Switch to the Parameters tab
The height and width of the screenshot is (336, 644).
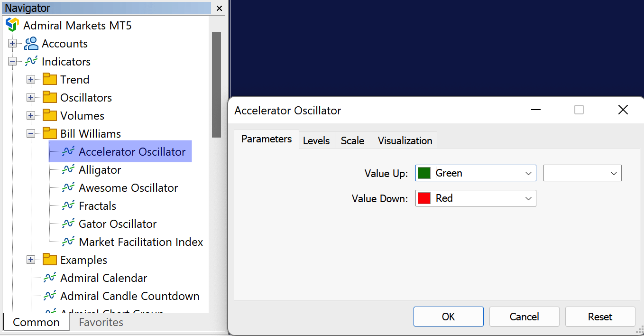(267, 139)
